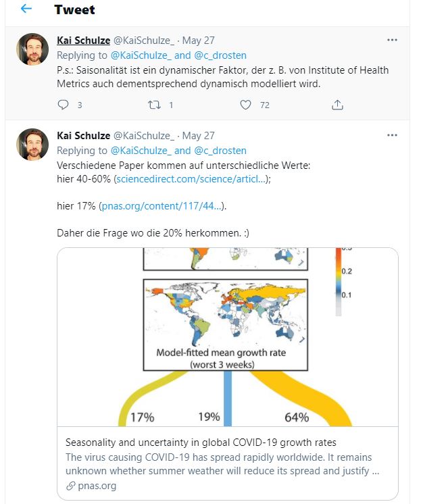Open Kai Schulze name in first tweet

point(84,41)
